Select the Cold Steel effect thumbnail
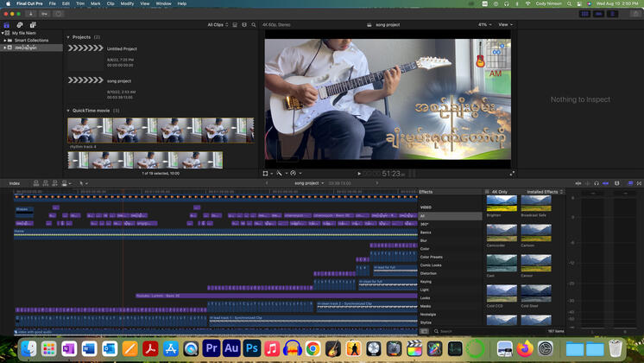The image size is (644, 363). tap(535, 293)
